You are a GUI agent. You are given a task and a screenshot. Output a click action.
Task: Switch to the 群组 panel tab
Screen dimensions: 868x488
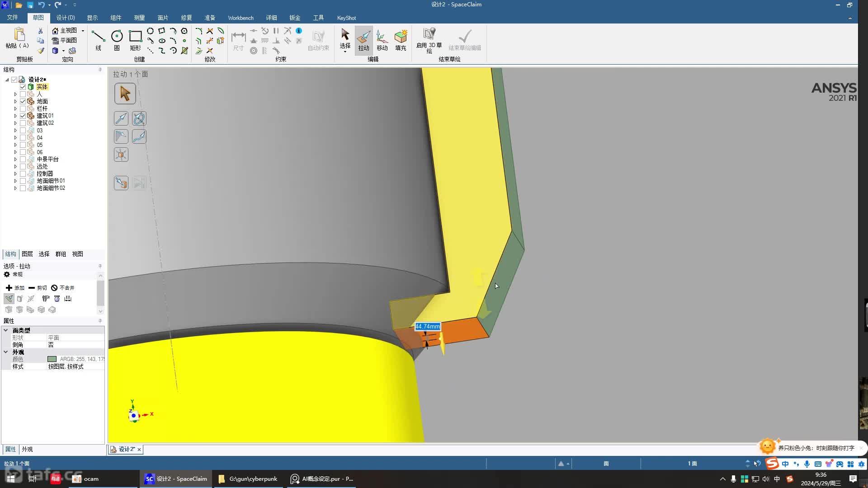(x=61, y=254)
